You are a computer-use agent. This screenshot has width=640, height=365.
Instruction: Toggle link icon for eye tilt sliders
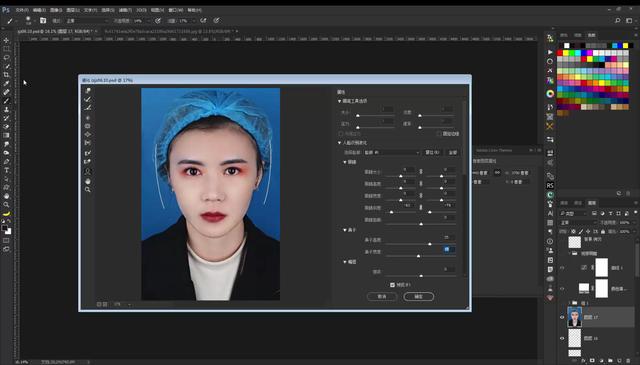pos(421,207)
